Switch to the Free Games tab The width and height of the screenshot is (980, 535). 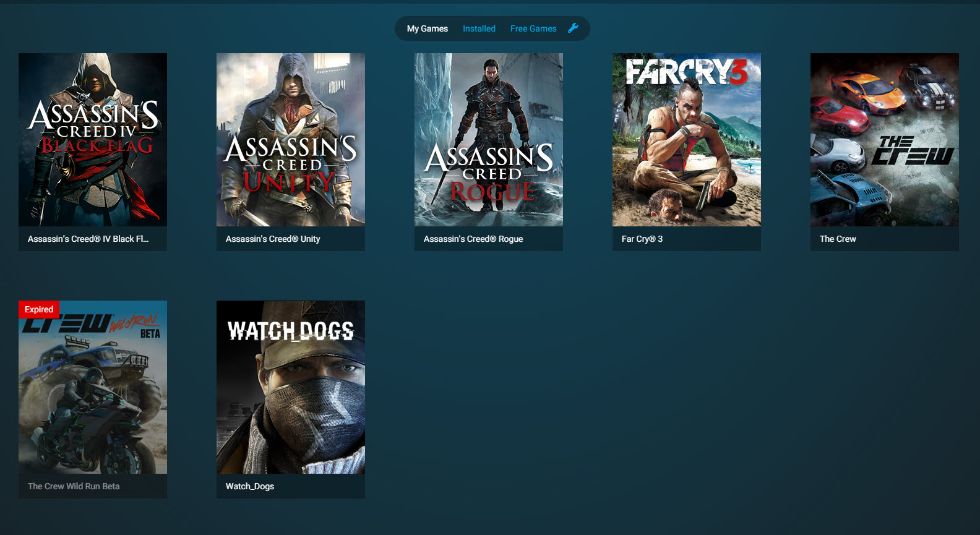[x=533, y=28]
